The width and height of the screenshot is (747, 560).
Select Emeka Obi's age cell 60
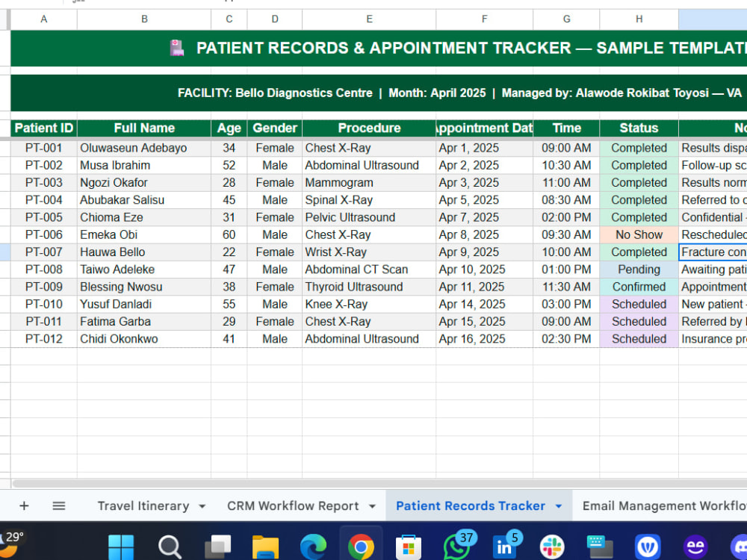coord(229,234)
